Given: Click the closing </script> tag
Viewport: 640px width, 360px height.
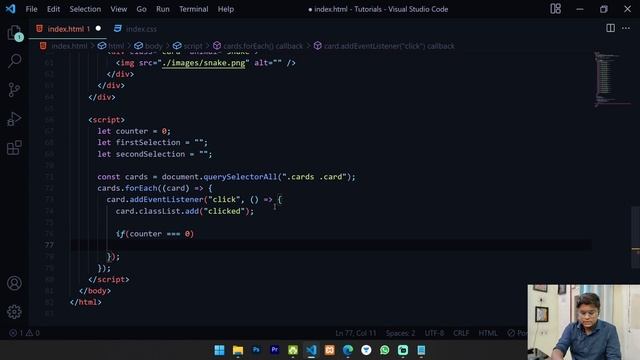Looking at the screenshot, I should (109, 280).
